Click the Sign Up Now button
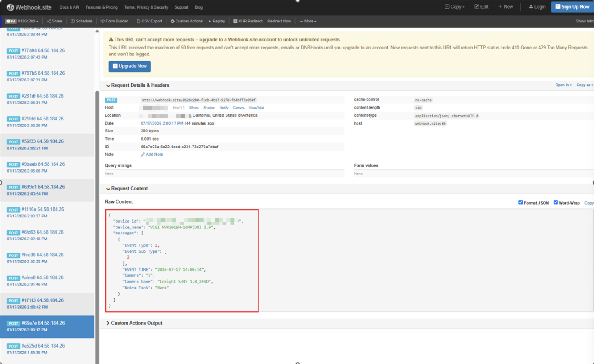 pos(572,7)
